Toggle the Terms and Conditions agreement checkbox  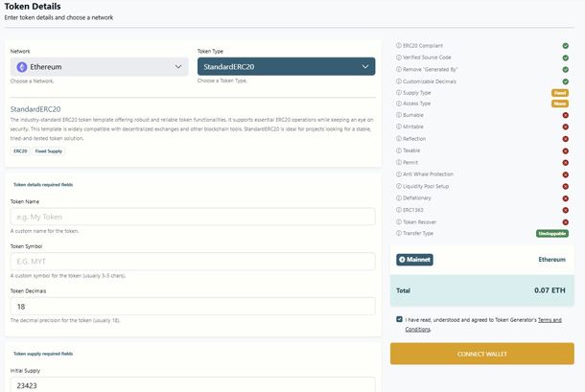[399, 319]
